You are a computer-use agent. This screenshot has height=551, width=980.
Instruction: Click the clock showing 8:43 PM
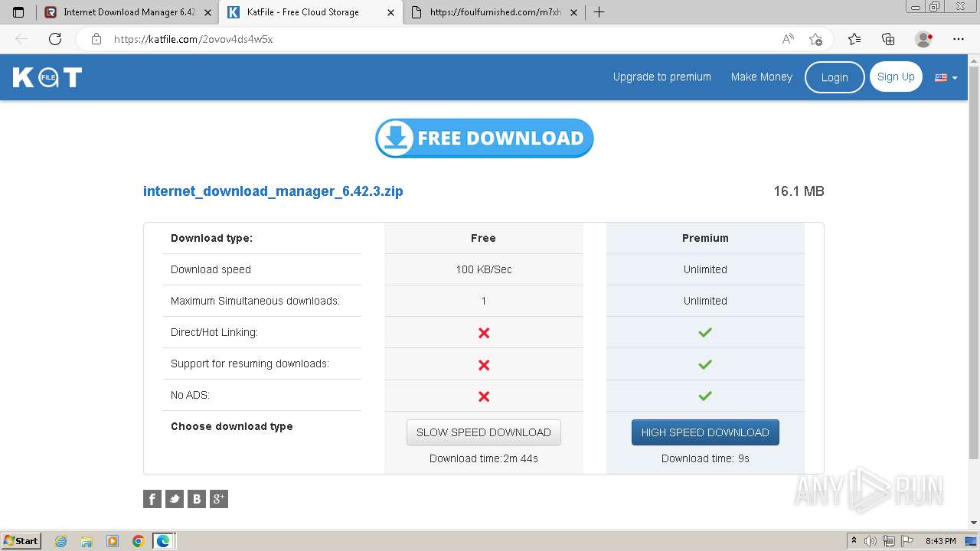[940, 541]
